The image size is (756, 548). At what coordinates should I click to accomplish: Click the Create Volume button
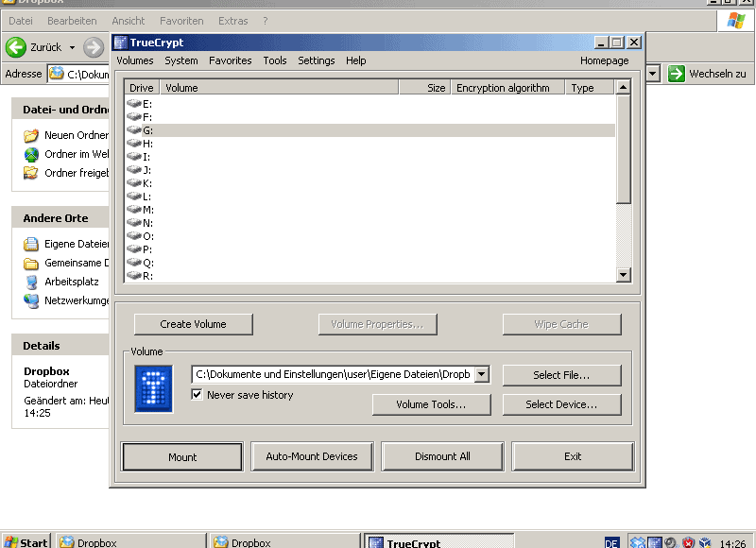pyautogui.click(x=194, y=324)
